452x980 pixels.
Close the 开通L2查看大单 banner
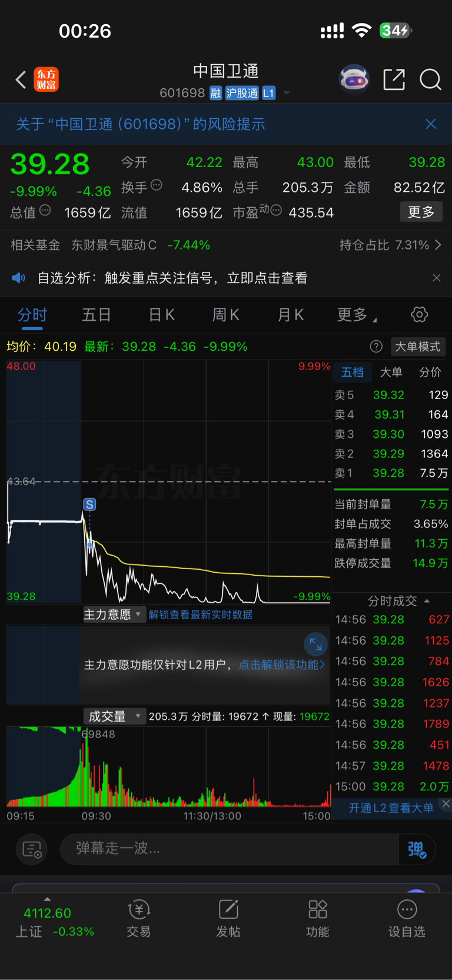446,803
